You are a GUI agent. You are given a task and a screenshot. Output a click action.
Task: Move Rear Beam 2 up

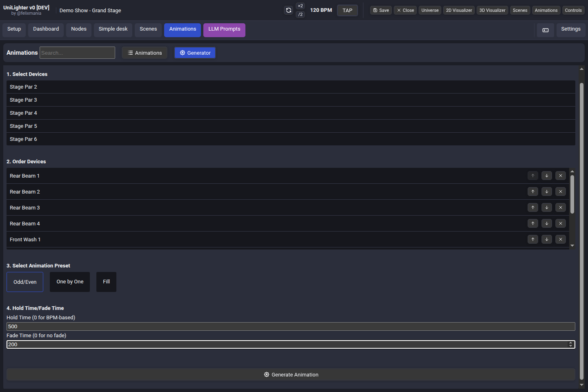[x=533, y=192]
